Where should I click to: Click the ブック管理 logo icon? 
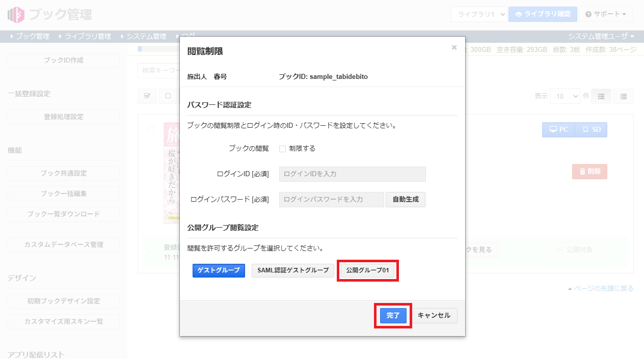coord(16,15)
